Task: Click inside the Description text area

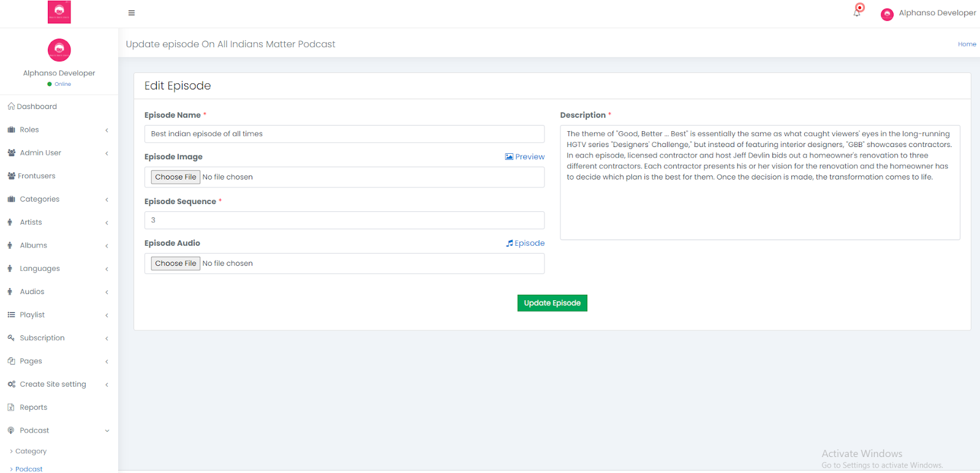Action: tap(760, 183)
